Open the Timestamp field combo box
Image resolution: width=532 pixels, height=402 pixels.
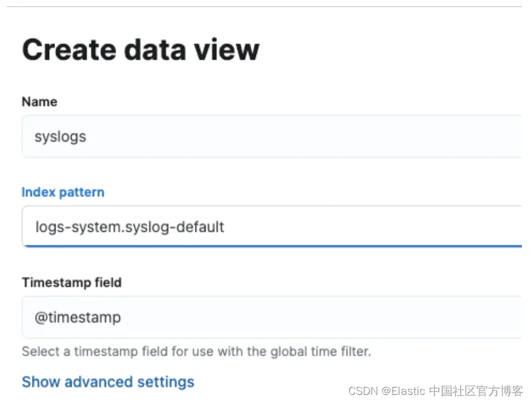tap(271, 317)
